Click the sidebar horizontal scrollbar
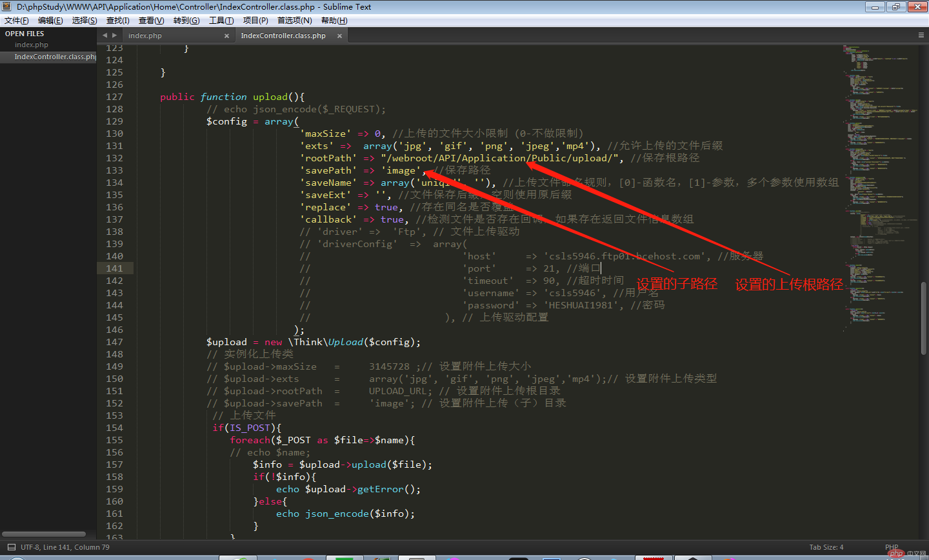This screenshot has width=929, height=560. click(x=44, y=534)
